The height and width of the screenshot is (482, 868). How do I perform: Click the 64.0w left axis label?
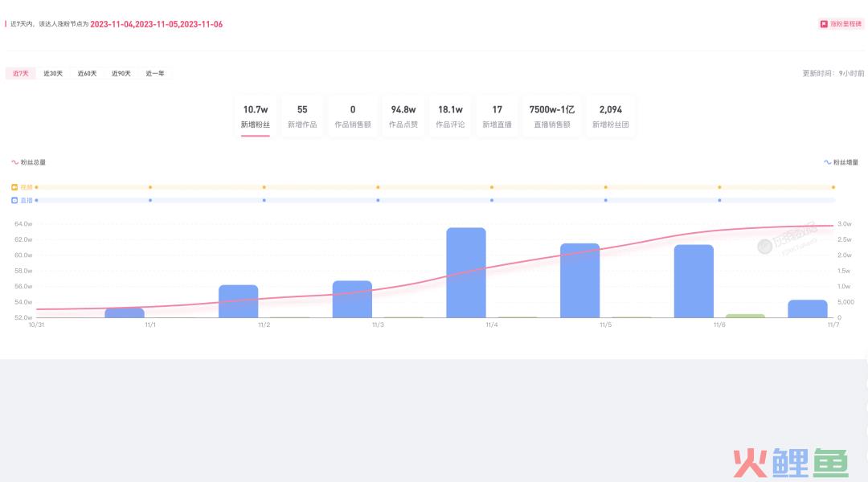click(23, 223)
